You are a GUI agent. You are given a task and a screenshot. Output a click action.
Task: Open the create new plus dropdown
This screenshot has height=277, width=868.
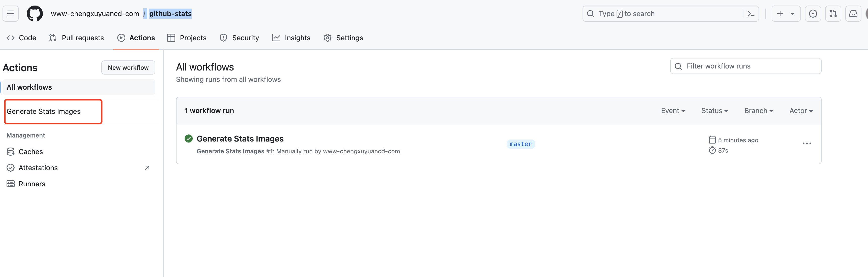pos(786,14)
